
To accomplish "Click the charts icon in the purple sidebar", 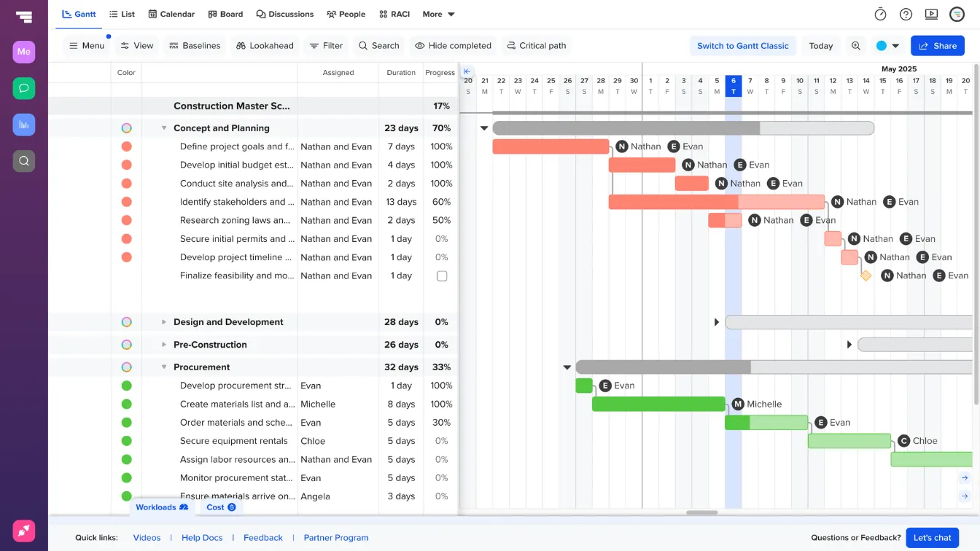I will [x=23, y=125].
